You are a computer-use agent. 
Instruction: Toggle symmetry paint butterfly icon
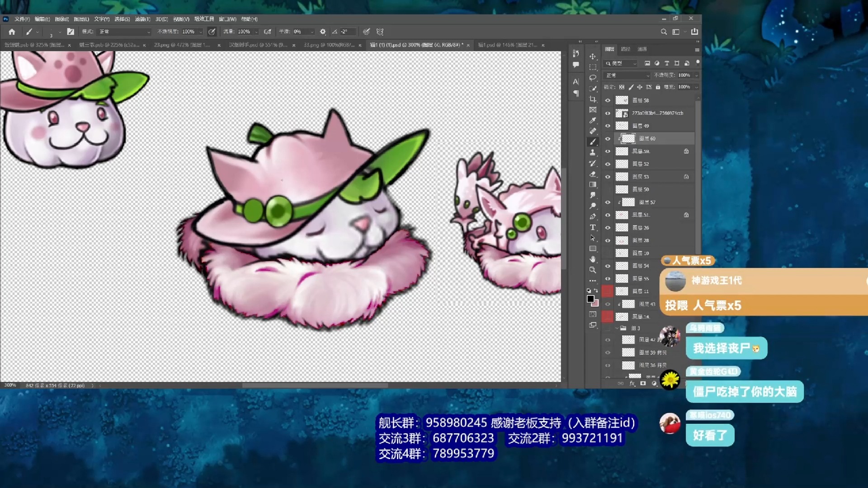[380, 32]
